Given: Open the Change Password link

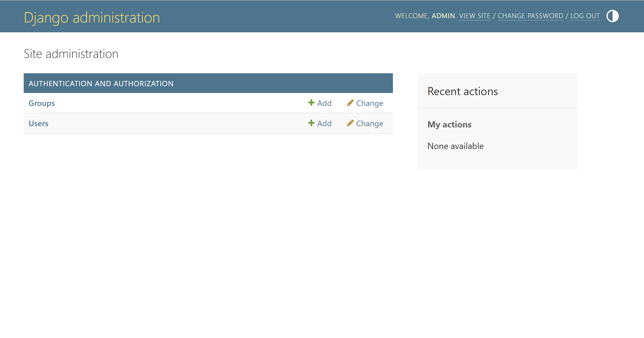Looking at the screenshot, I should tap(530, 16).
